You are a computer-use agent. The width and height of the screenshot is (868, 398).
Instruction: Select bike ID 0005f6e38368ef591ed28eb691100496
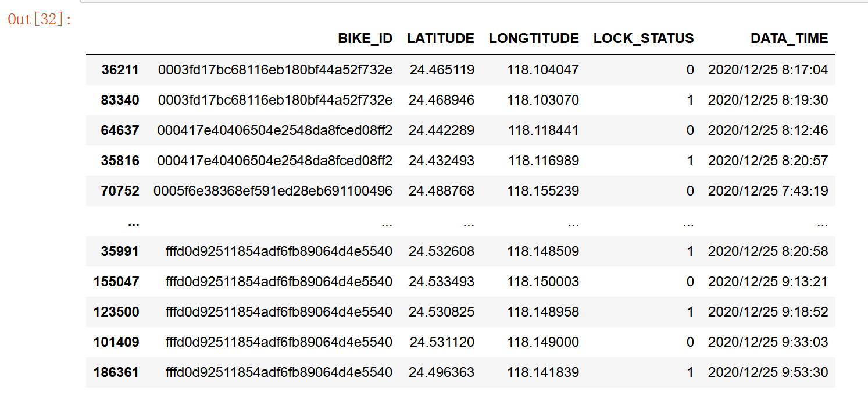point(273,191)
